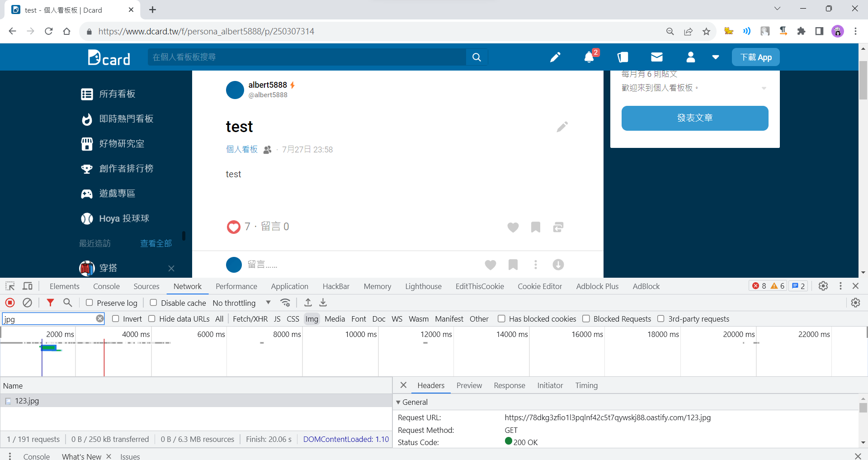
Task: Toggle the Invert filter checkbox
Action: (116, 319)
